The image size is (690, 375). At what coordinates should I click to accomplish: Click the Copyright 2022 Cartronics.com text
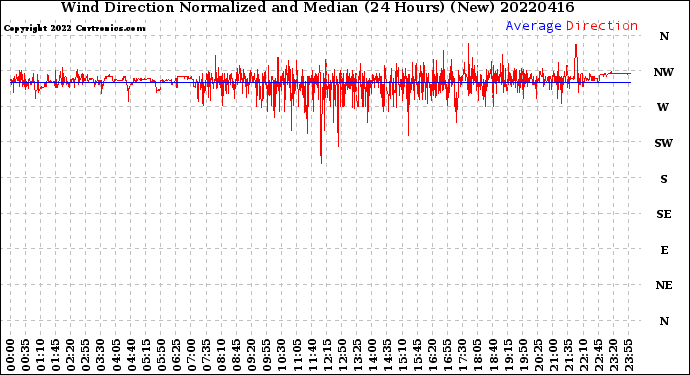74,28
